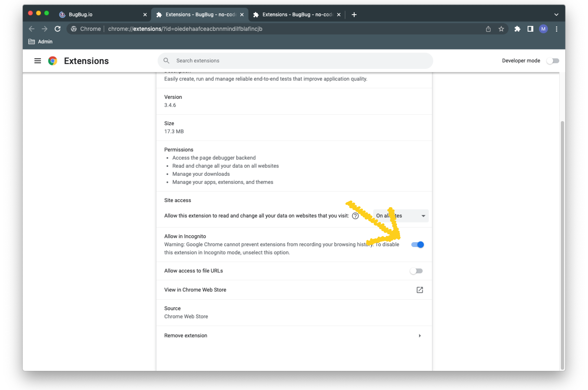This screenshot has height=390, width=588.
Task: Click the Permissions heading
Action: [179, 149]
